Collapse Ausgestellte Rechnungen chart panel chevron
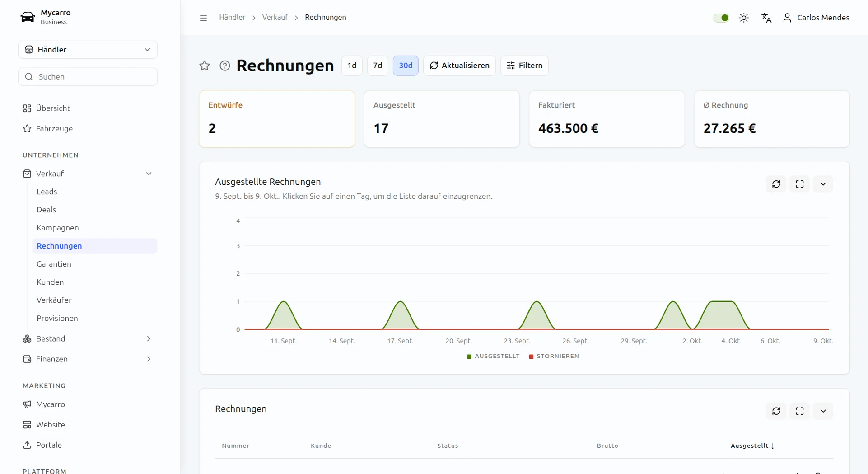This screenshot has width=868, height=474. tap(823, 184)
